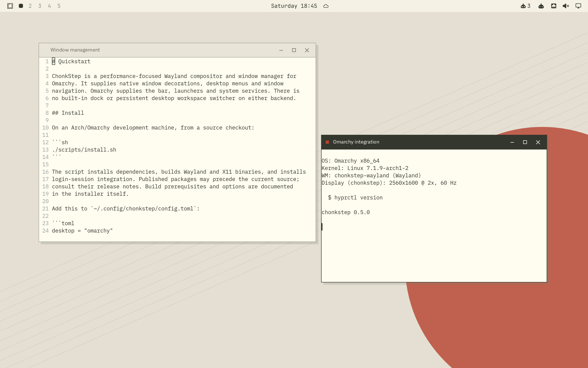This screenshot has width=588, height=368.
Task: Click the 'in the installer itself.' line
Action: [x=90, y=194]
